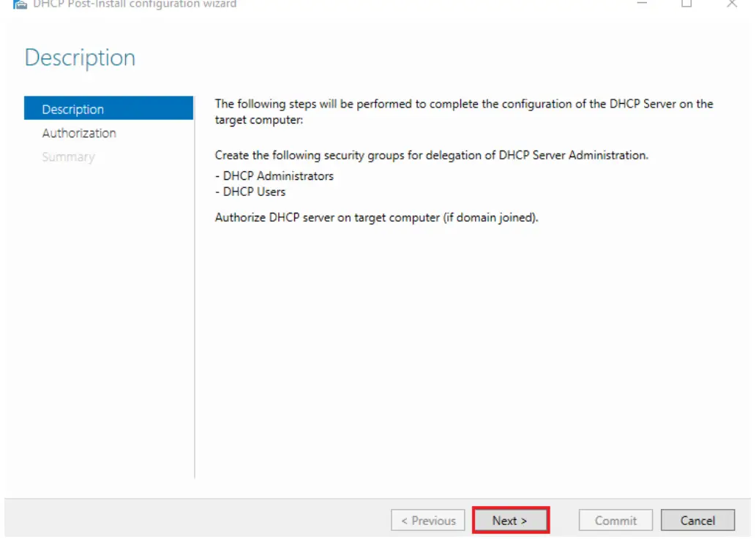
Task: Minimize the DHCP configuration wizard window
Action: (642, 3)
